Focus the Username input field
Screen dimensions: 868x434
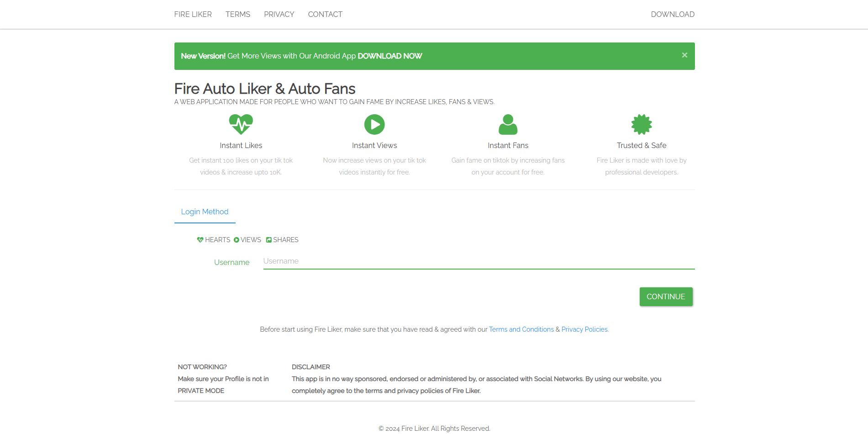[479, 261]
